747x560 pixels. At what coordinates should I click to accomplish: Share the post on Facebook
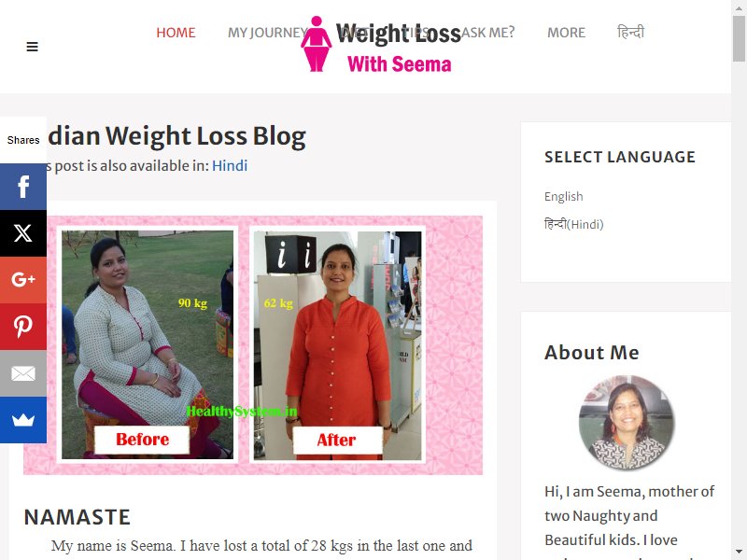click(22, 187)
